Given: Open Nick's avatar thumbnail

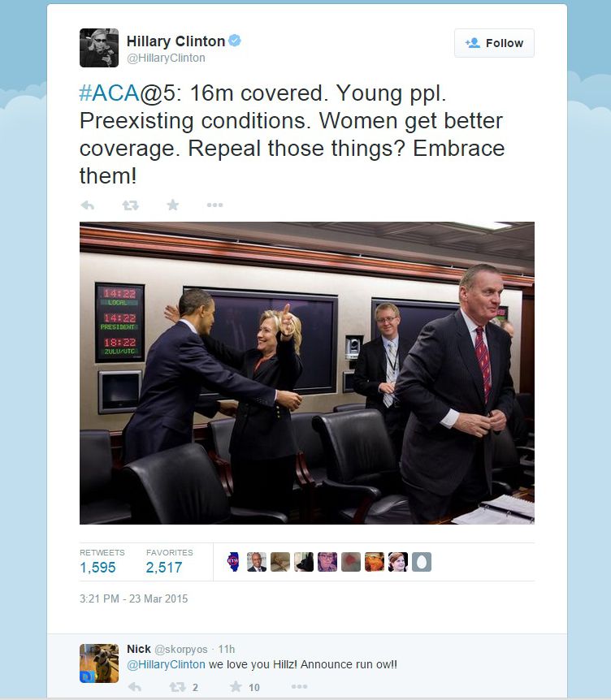Looking at the screenshot, I should pyautogui.click(x=99, y=663).
